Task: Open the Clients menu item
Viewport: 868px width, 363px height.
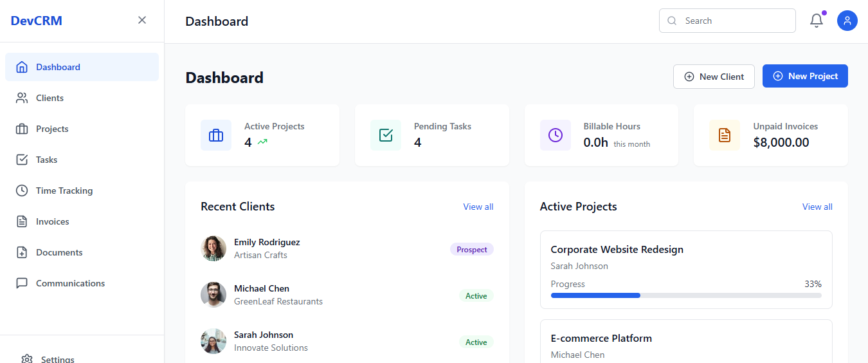Action: [82, 98]
